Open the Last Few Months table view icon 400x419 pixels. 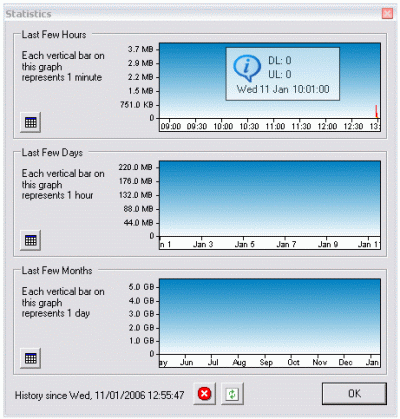point(31,358)
